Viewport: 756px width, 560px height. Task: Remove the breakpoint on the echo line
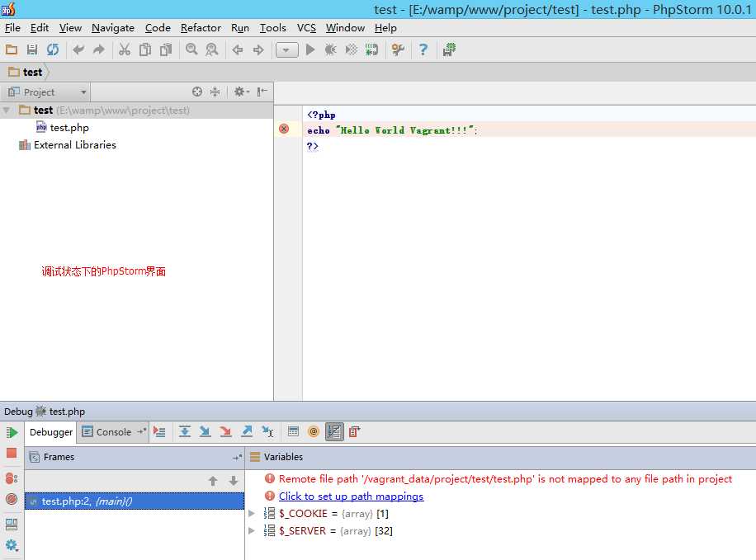(284, 129)
